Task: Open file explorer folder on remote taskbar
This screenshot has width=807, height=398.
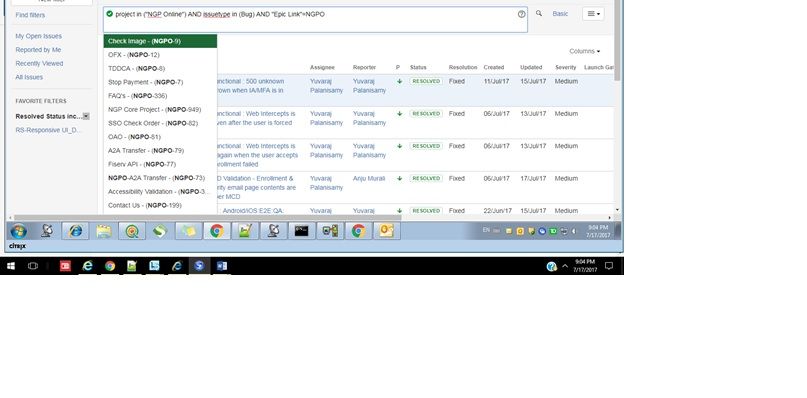Action: [103, 231]
